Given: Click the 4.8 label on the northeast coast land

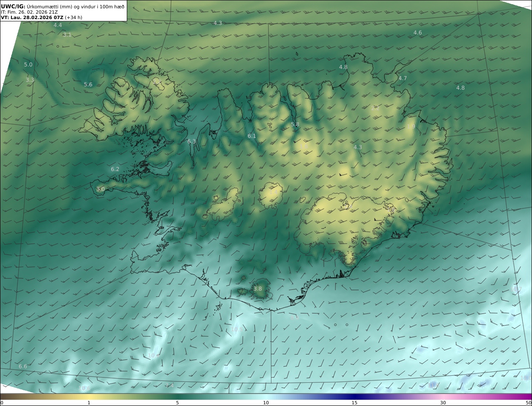Looking at the screenshot, I should coord(343,67).
